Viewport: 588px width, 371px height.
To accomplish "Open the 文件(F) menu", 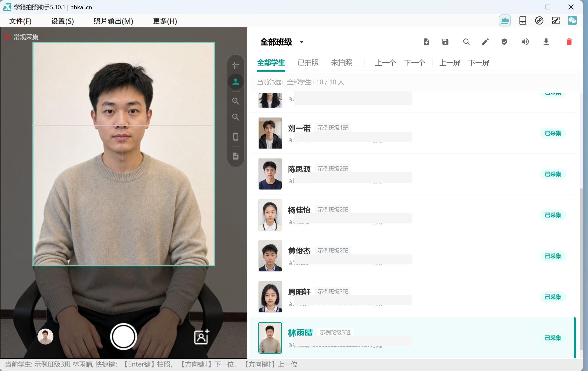I will (20, 21).
